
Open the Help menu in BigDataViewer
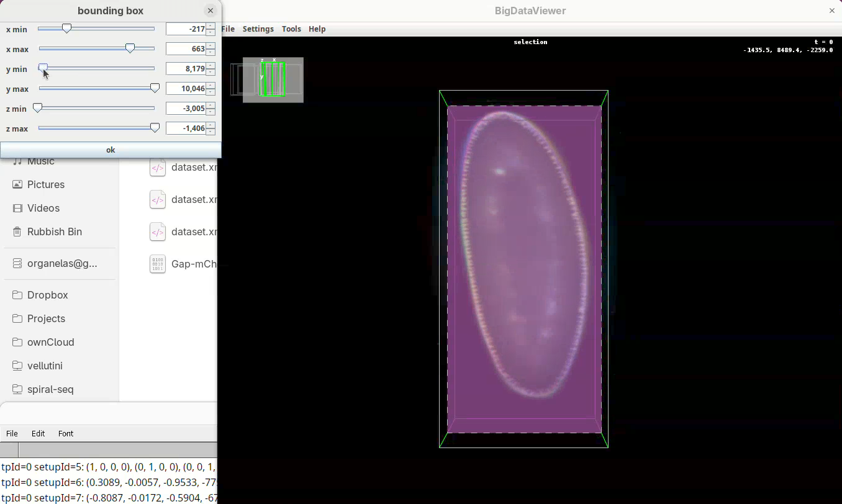click(x=317, y=29)
